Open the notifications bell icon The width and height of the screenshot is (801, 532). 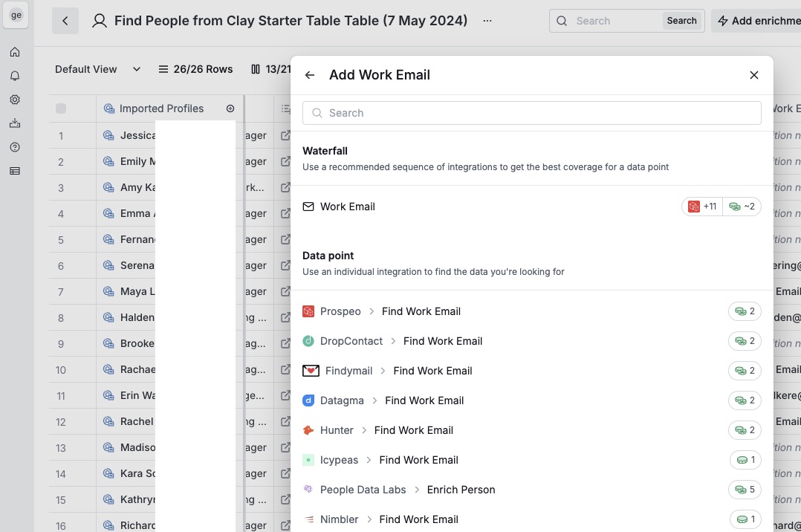(15, 76)
